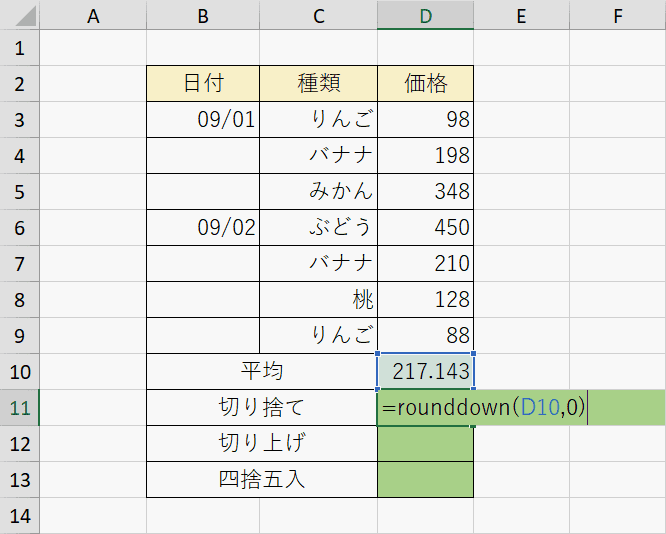Click the 種類 header cell
666x534 pixels.
coord(319,84)
